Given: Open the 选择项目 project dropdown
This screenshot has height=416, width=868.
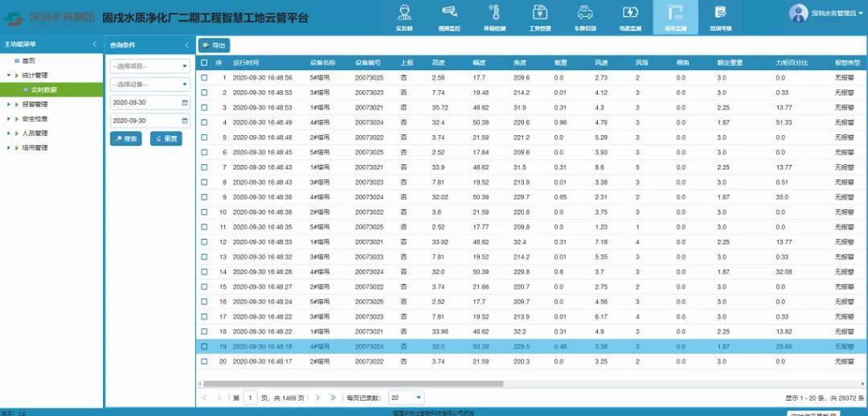Looking at the screenshot, I should 149,66.
